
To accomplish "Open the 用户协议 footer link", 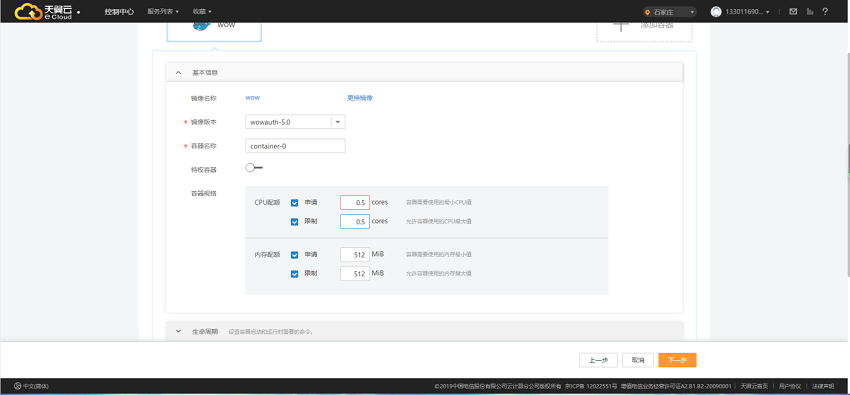I will tap(790, 386).
